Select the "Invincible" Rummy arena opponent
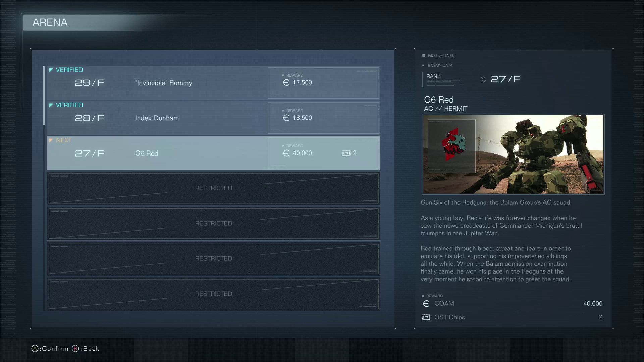This screenshot has width=644, height=362. coord(213,82)
